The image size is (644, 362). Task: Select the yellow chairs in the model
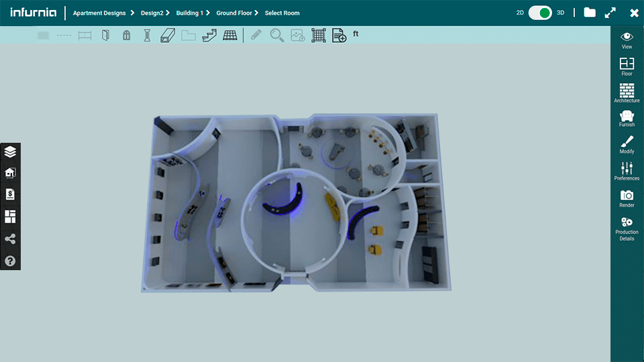pyautogui.click(x=376, y=240)
